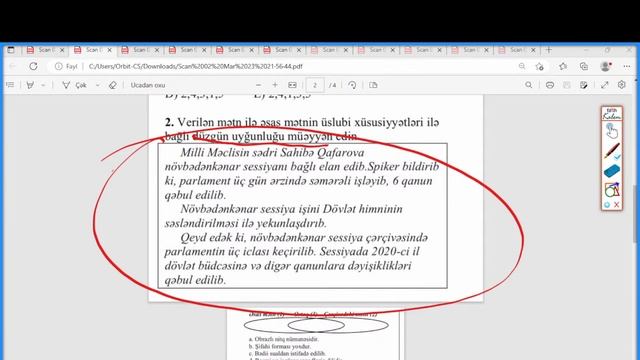Screen dimensions: 640x360
Task: Close the floating pen panel with red X
Action: [616, 204]
